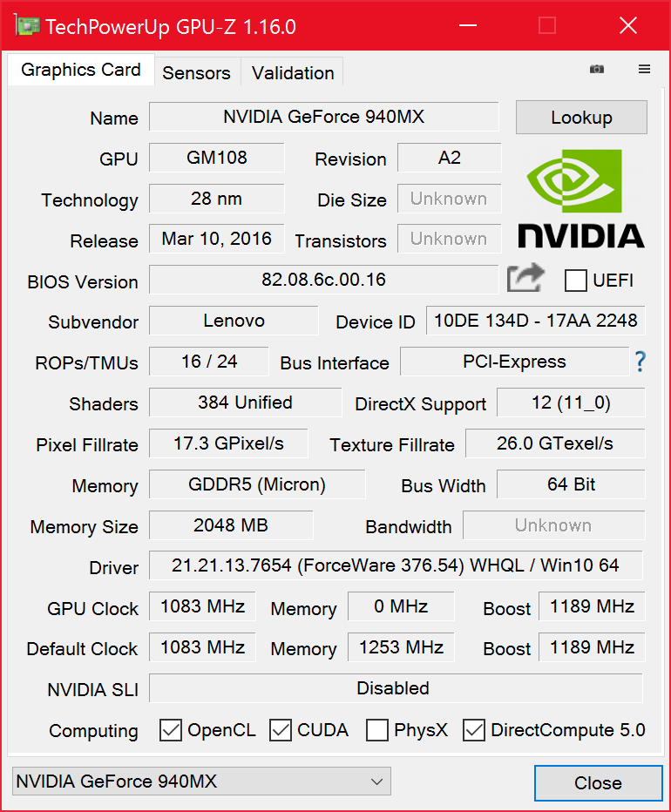671x812 pixels.
Task: Click the GPU-Z app icon in title bar
Action: tap(27, 25)
